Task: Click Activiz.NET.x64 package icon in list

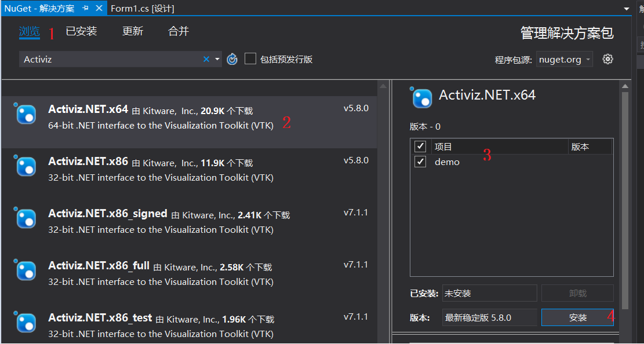Action: point(26,114)
